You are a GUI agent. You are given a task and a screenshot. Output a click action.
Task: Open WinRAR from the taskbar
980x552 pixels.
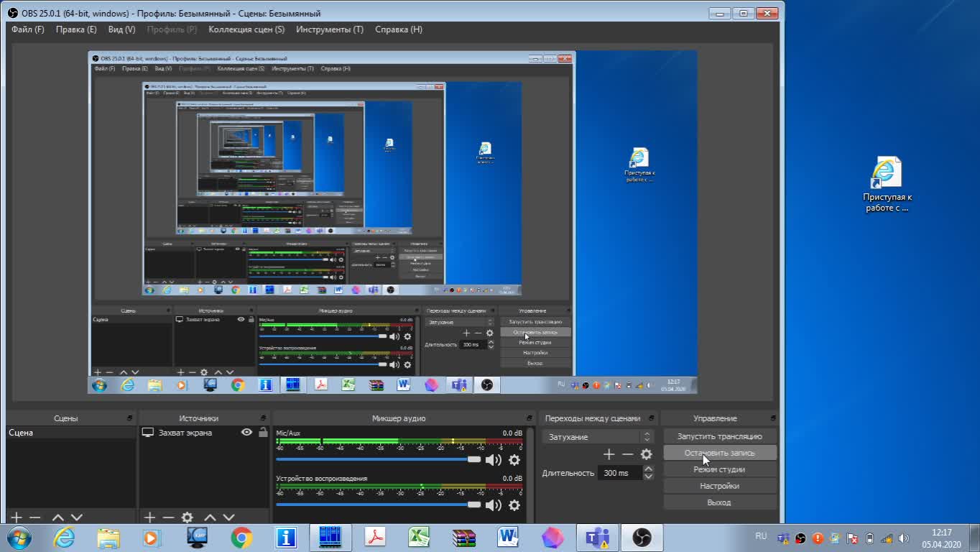[x=463, y=538]
